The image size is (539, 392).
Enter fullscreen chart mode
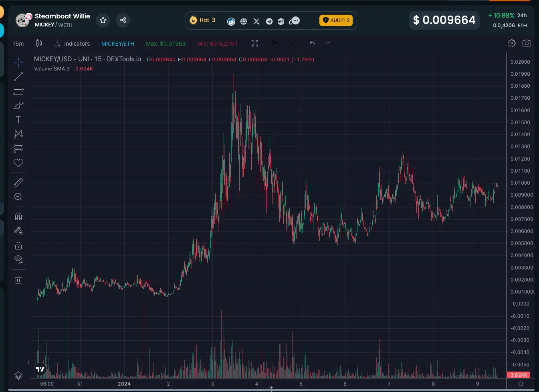(x=255, y=43)
